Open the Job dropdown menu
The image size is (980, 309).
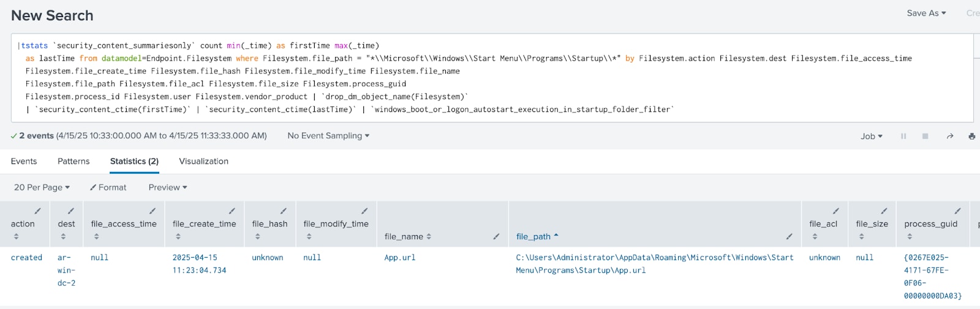[871, 136]
